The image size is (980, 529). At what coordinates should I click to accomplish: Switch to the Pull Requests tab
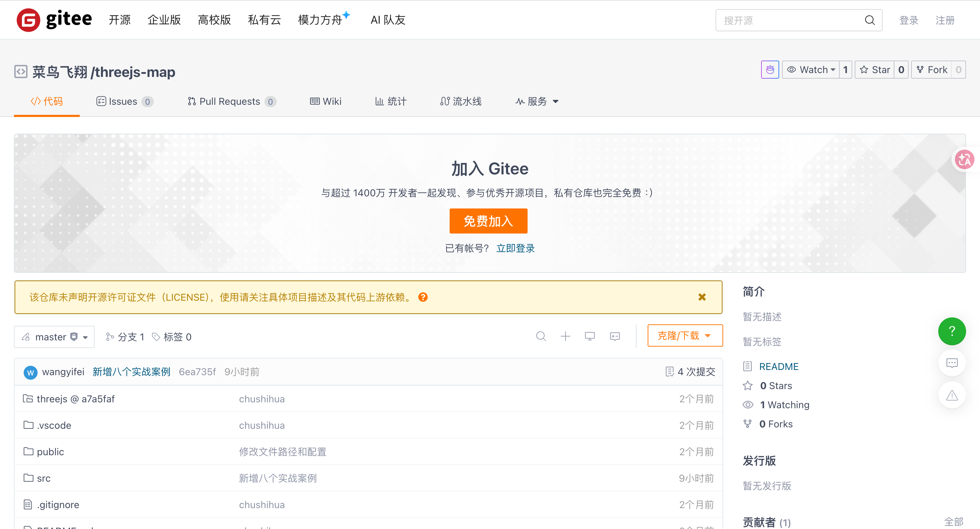coord(231,101)
